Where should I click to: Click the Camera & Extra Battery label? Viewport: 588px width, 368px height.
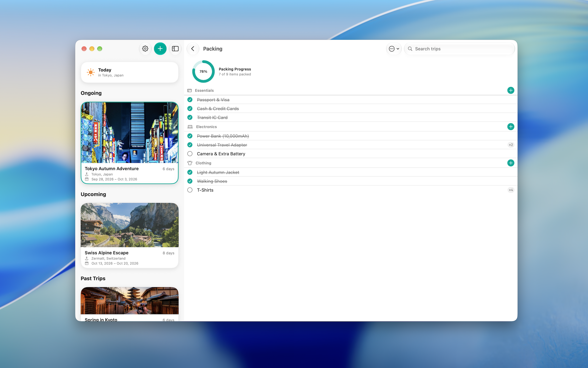point(221,154)
